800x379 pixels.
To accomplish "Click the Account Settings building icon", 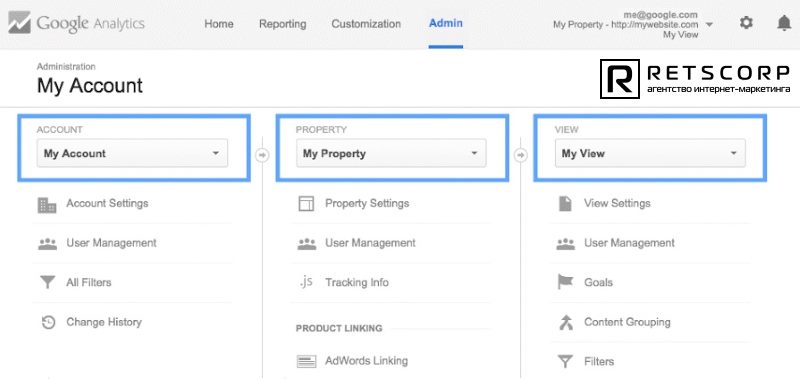I will click(x=47, y=205).
